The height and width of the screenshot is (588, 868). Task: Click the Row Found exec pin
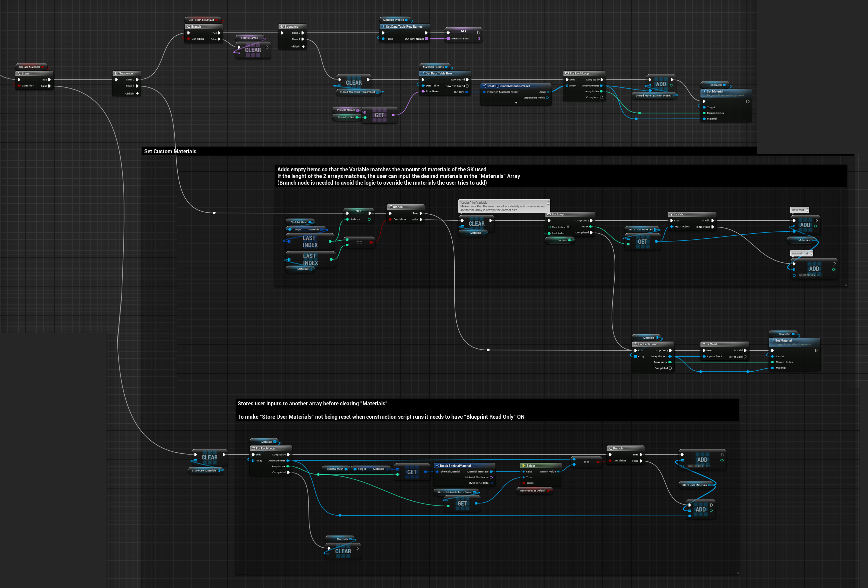pos(467,79)
